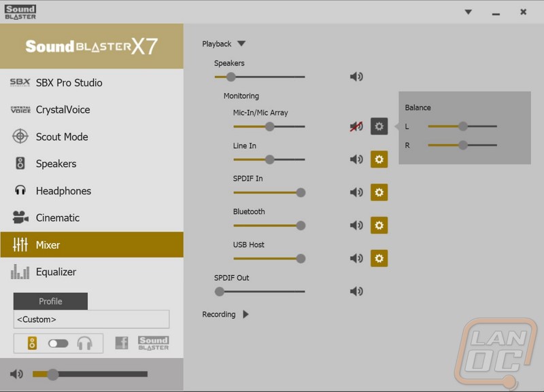Click the Sound BlasterX7 banner

point(92,46)
